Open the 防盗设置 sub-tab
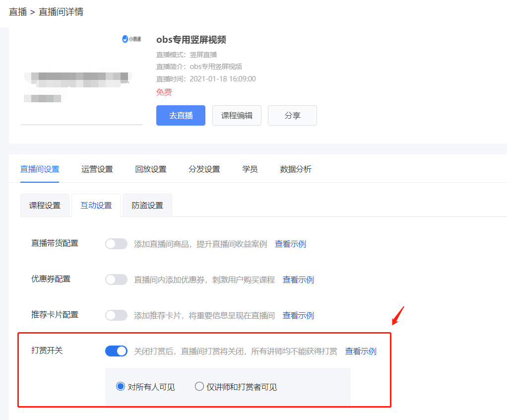Image resolution: width=507 pixels, height=420 pixels. coord(147,205)
